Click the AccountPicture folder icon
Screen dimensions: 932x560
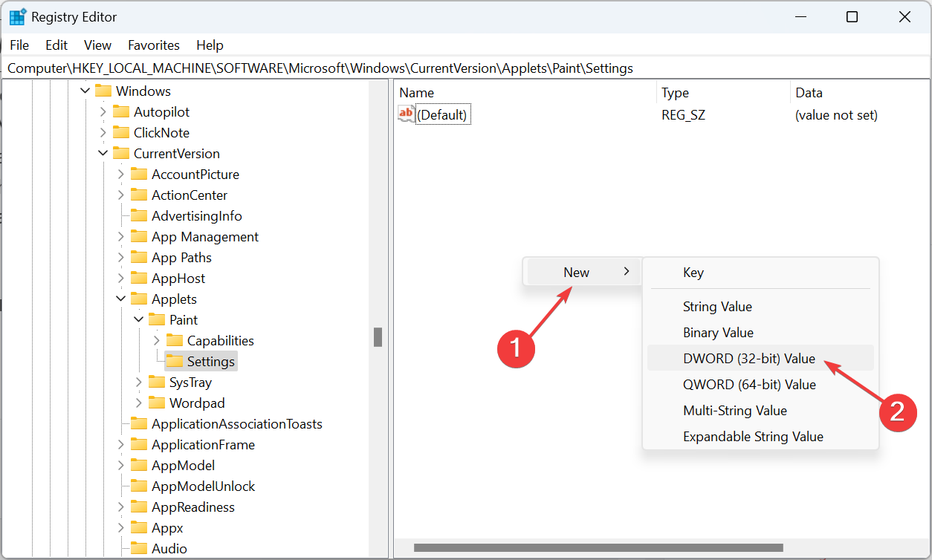pyautogui.click(x=139, y=175)
